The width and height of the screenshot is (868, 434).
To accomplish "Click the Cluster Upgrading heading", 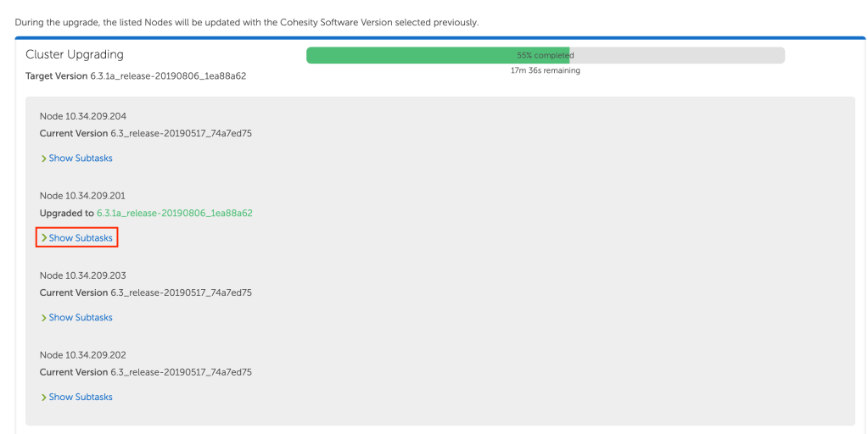I will coord(75,54).
